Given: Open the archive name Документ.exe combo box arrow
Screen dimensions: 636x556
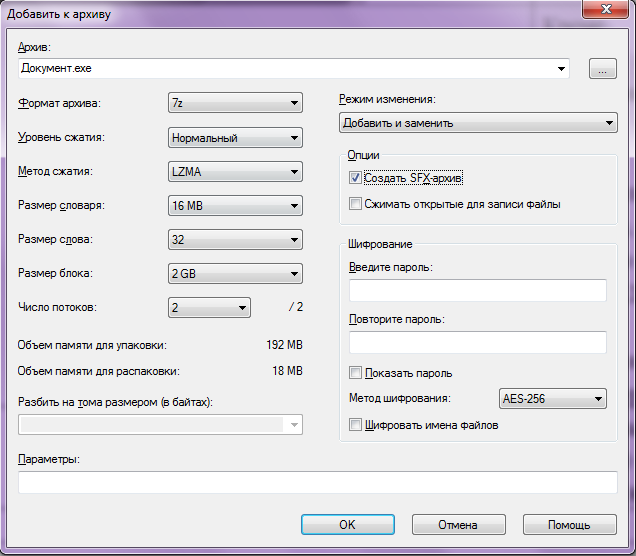Looking at the screenshot, I should (561, 69).
